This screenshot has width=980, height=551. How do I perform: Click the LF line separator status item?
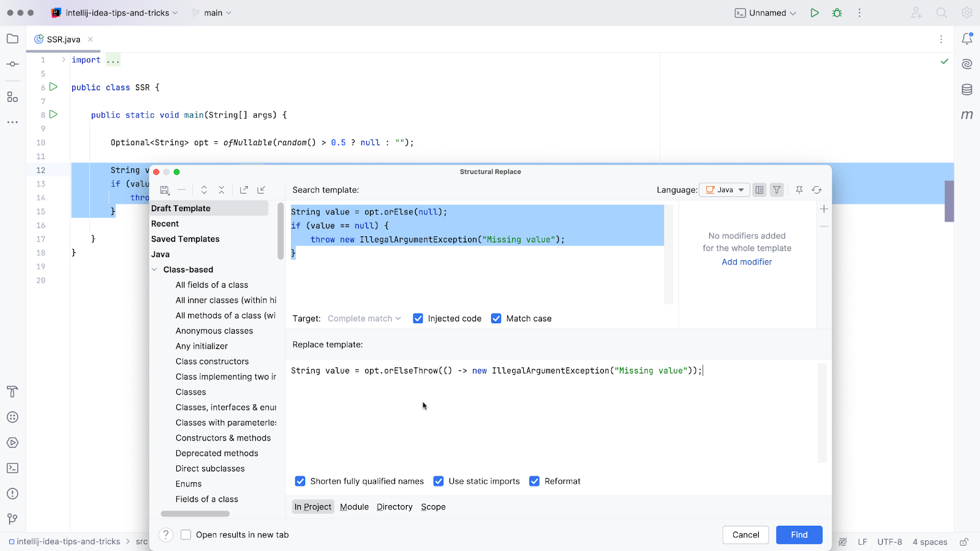[x=862, y=542]
